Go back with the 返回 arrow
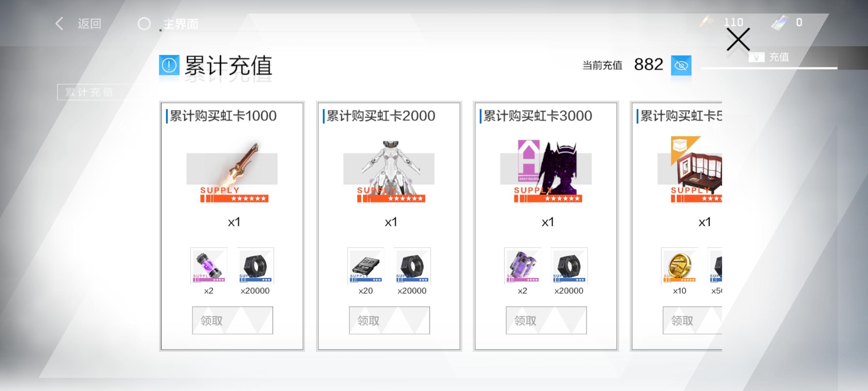The height and width of the screenshot is (391, 868). [x=78, y=24]
